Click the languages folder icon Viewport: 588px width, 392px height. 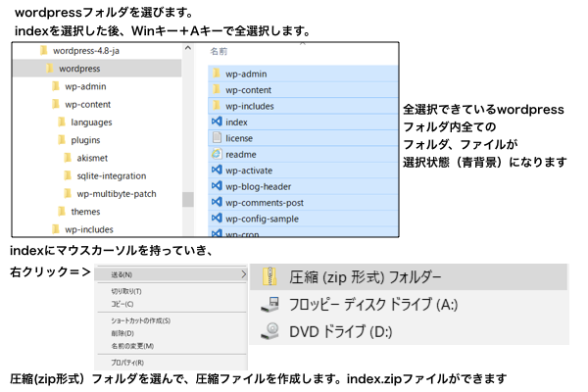(62, 122)
